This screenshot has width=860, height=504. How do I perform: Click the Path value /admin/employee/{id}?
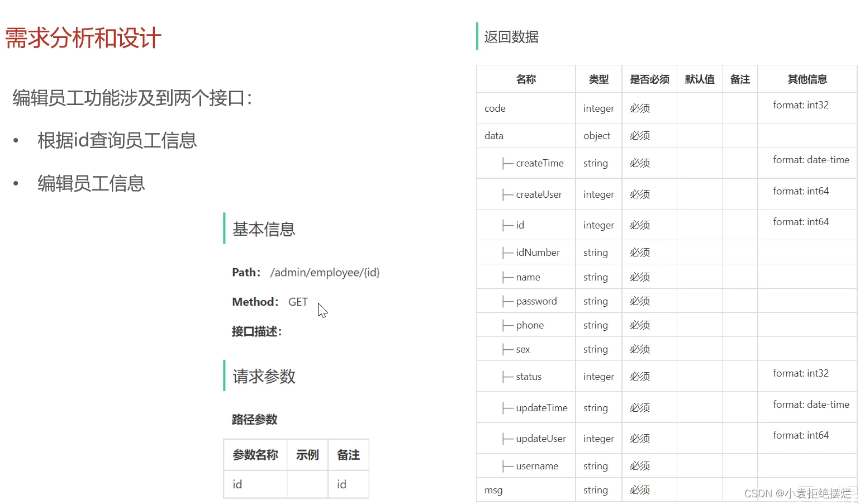[325, 272]
